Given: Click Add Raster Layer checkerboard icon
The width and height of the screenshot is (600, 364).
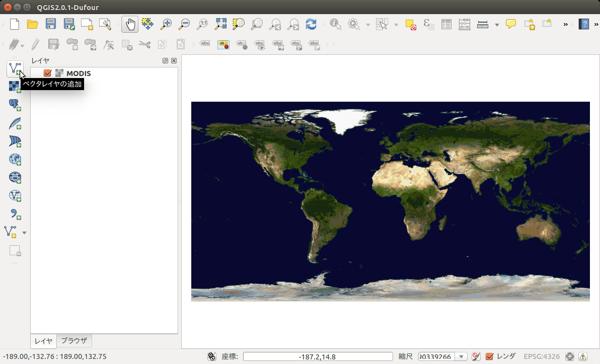Looking at the screenshot, I should pyautogui.click(x=15, y=87).
